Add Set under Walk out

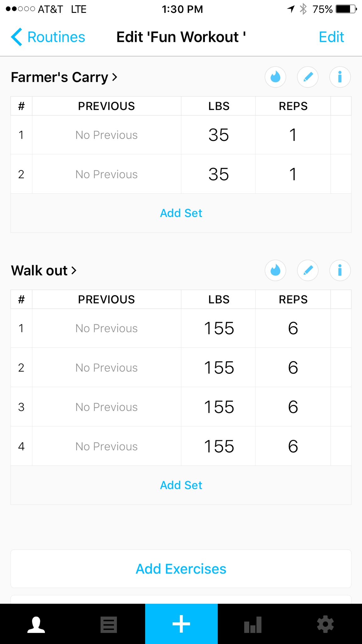[181, 485]
